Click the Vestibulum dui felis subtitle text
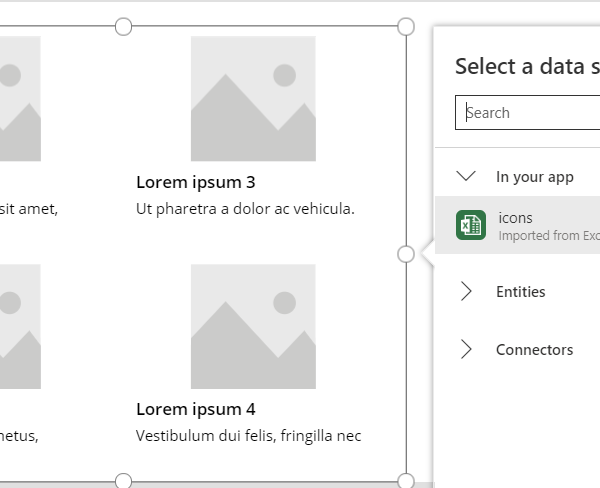The image size is (600, 488). click(248, 436)
